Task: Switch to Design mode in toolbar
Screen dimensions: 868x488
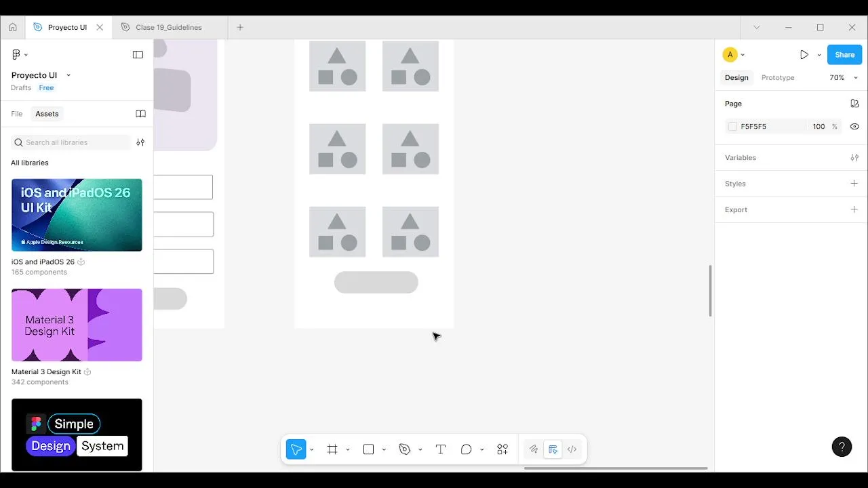Action: pos(553,449)
